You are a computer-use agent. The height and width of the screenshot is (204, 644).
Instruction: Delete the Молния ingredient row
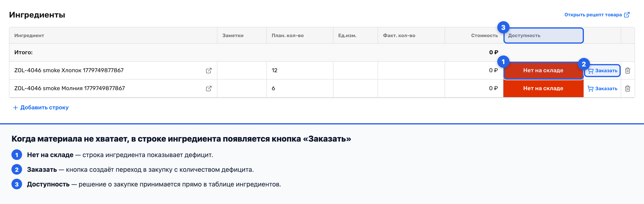click(627, 89)
